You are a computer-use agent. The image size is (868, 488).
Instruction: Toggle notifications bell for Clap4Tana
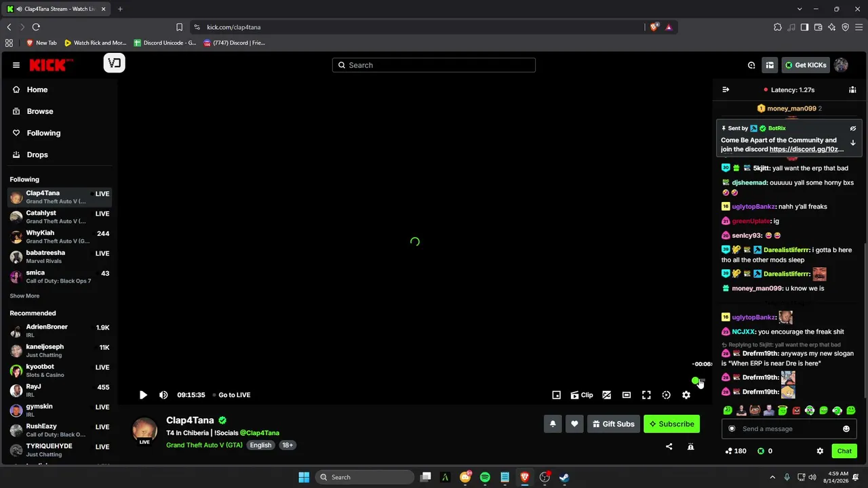[x=553, y=424]
